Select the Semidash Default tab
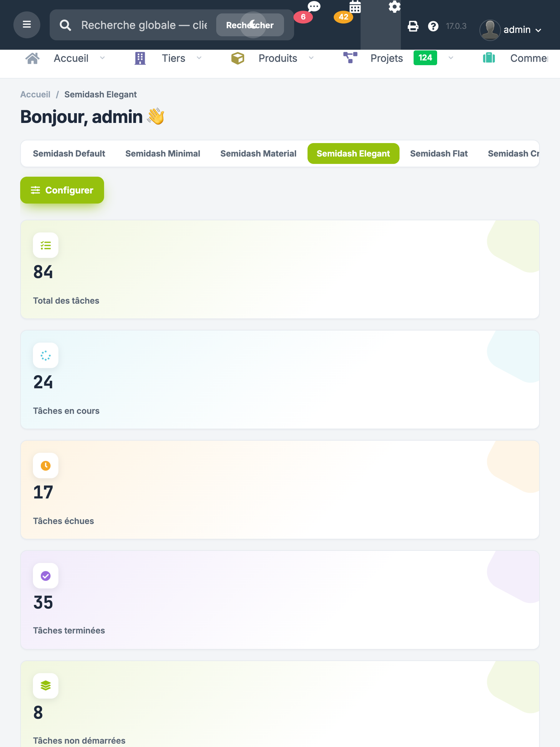560x747 pixels. click(69, 154)
